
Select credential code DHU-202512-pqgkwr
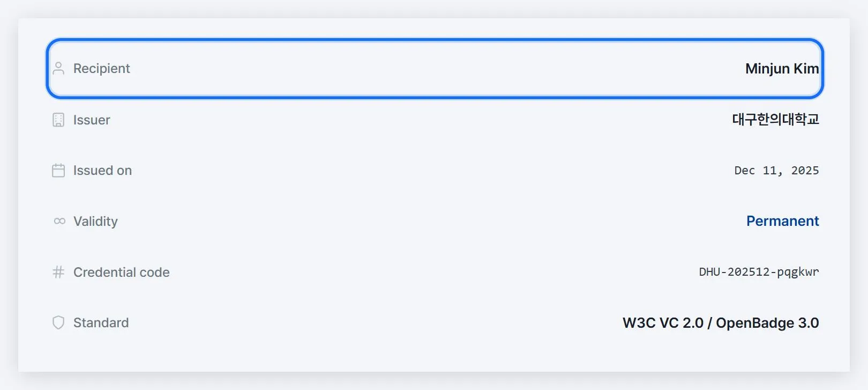[x=759, y=272]
